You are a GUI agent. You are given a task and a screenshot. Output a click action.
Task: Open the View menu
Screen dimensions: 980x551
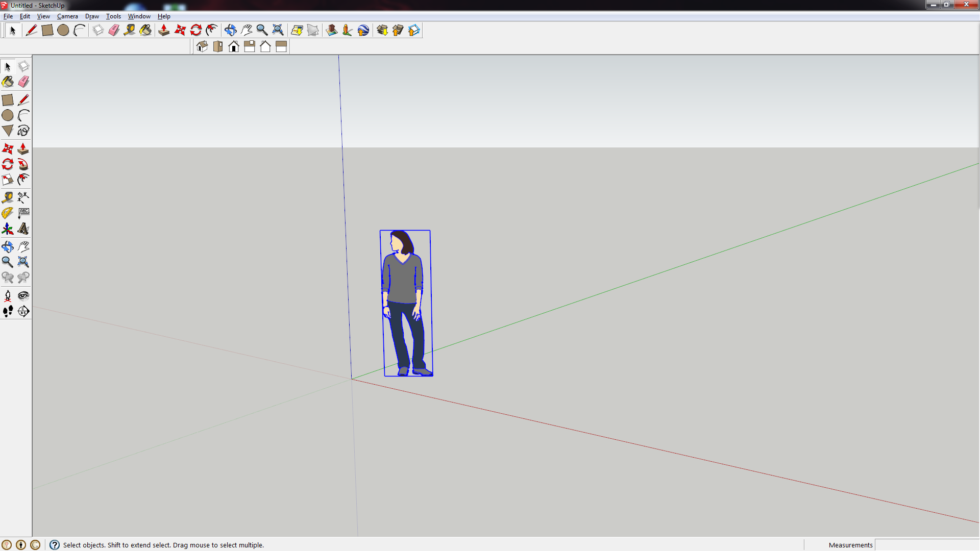point(43,16)
